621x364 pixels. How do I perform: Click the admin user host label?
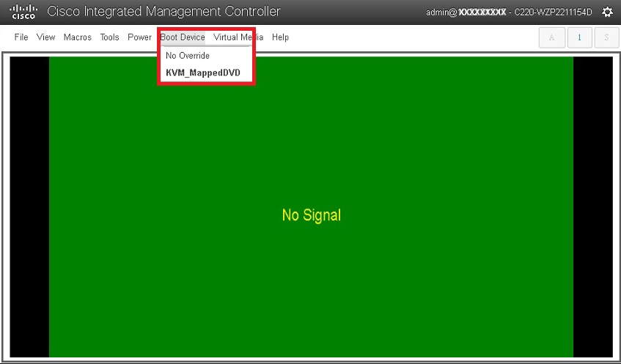click(x=509, y=12)
